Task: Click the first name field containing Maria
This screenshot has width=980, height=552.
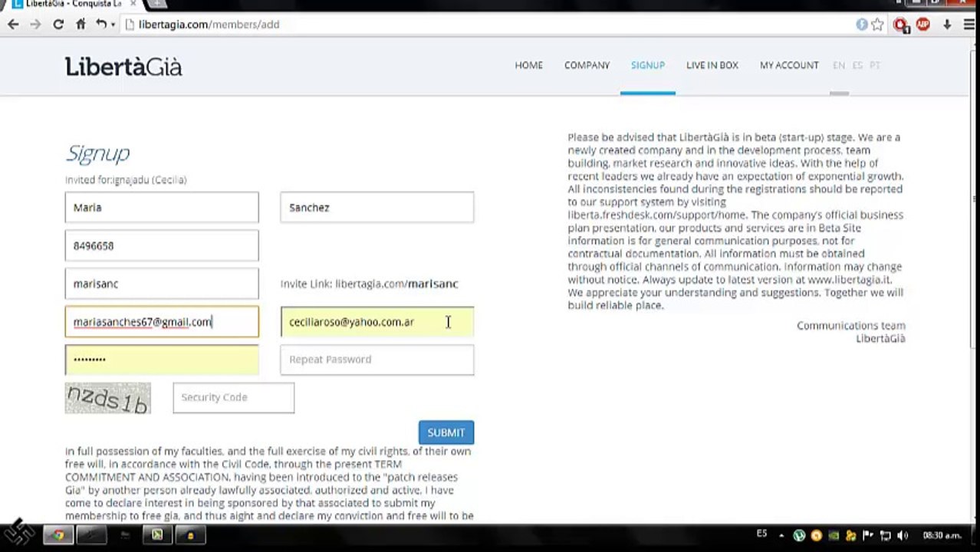Action: tap(162, 208)
